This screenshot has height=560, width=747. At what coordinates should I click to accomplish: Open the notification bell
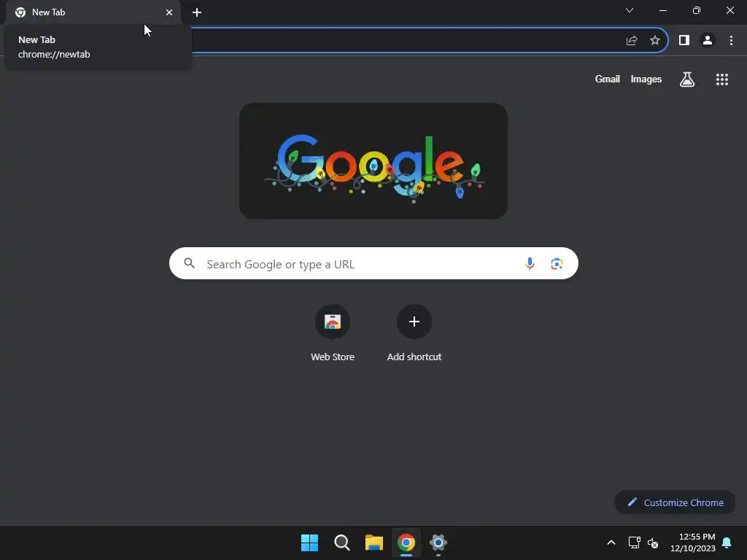point(727,542)
